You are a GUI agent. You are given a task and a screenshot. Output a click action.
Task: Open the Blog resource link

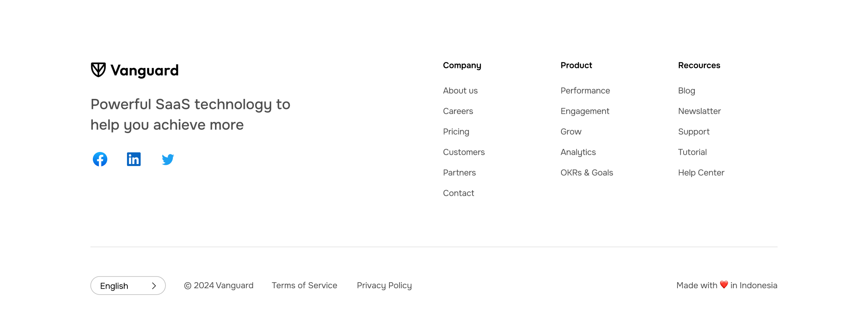click(686, 90)
